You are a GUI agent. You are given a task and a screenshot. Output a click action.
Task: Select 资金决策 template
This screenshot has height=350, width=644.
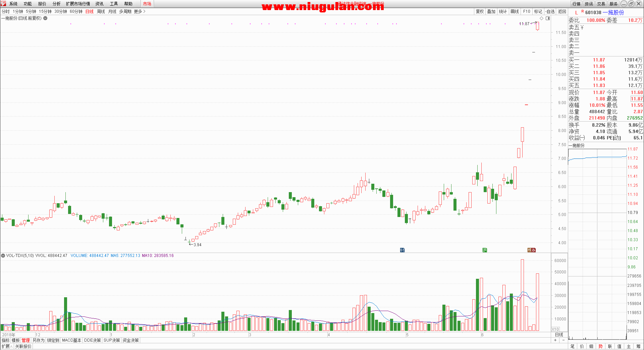pos(131,340)
